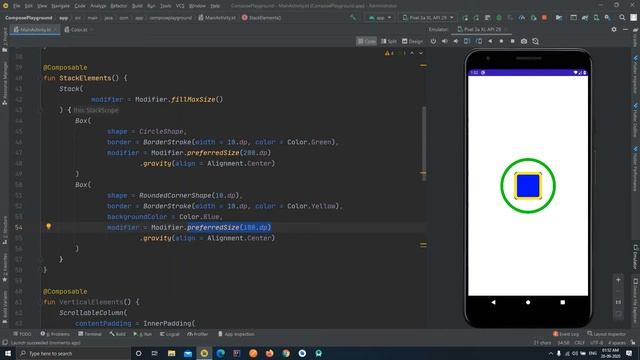Screen dimensions: 640x360
Task: Click the intention lightbulb on line 54
Action: click(49, 227)
